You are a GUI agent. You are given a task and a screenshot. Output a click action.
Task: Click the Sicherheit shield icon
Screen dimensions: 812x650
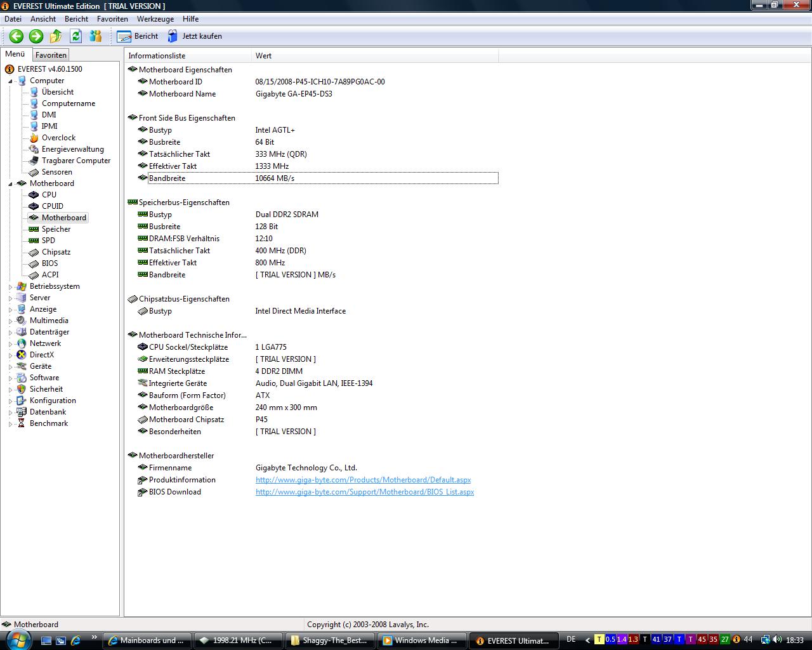pos(22,389)
